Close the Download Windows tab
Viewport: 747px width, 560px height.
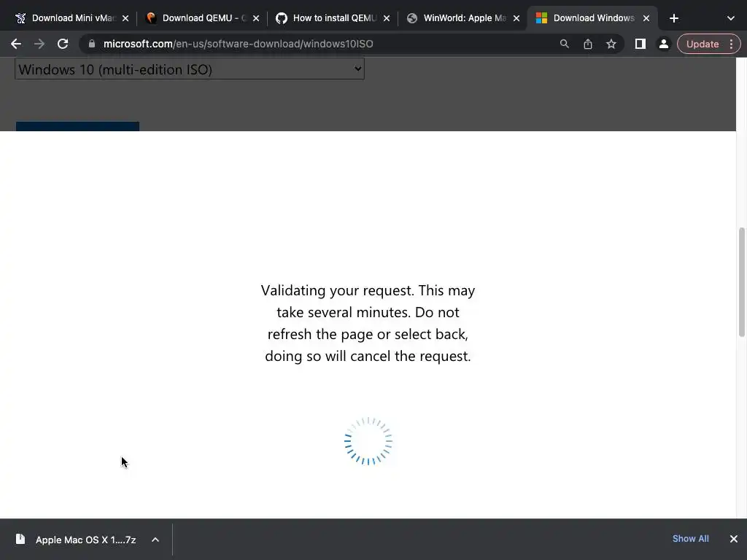point(646,18)
